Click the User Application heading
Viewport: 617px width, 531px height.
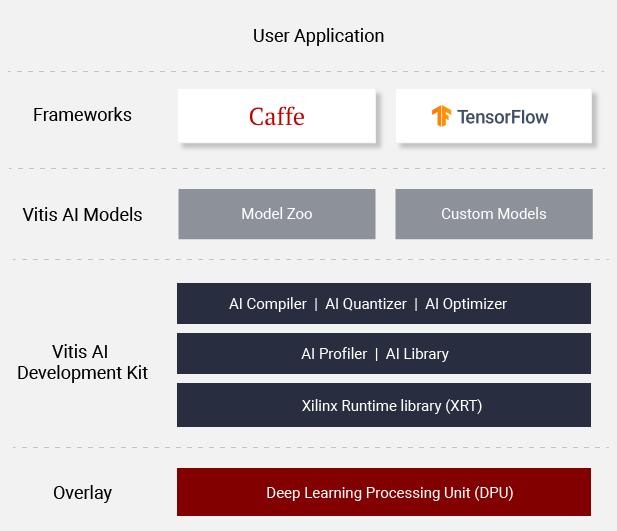tap(318, 36)
